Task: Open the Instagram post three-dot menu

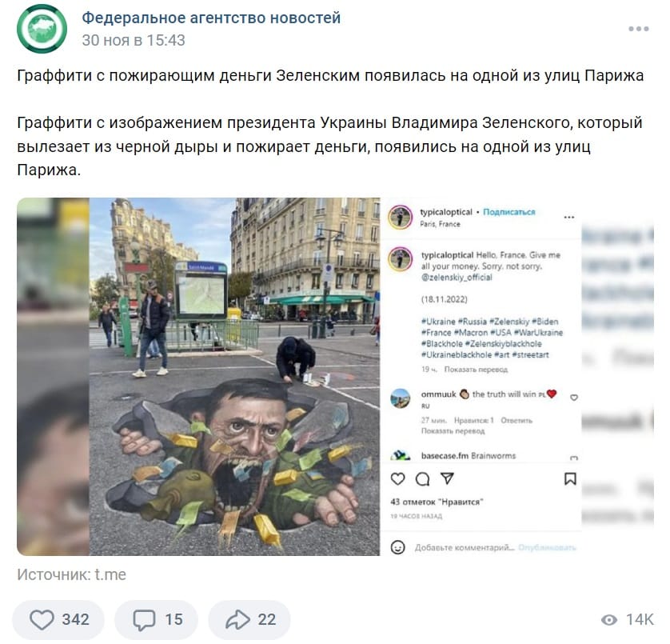Action: (568, 218)
